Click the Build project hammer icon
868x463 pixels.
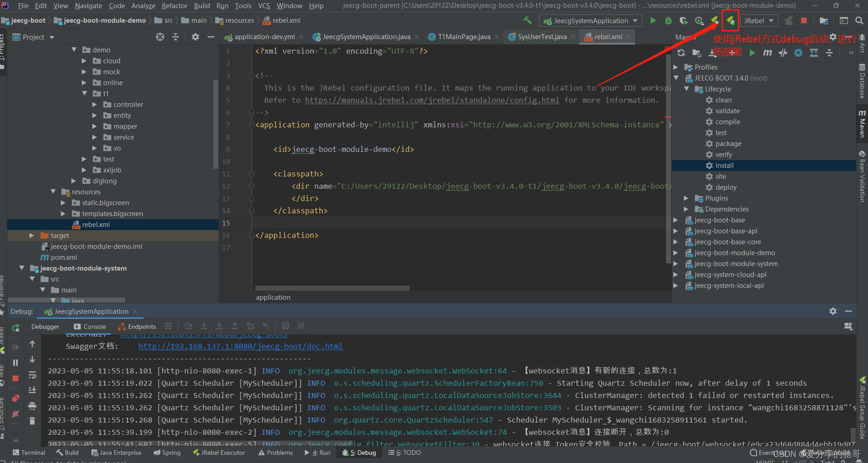(527, 20)
